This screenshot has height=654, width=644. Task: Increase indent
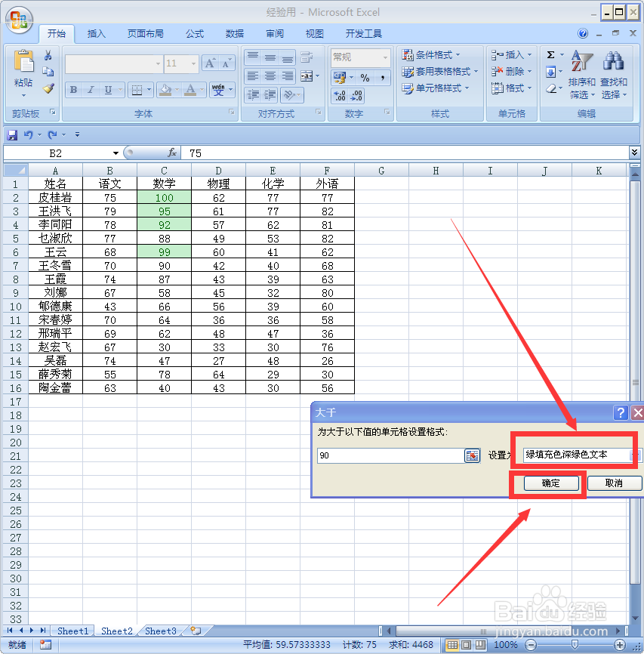(x=270, y=95)
